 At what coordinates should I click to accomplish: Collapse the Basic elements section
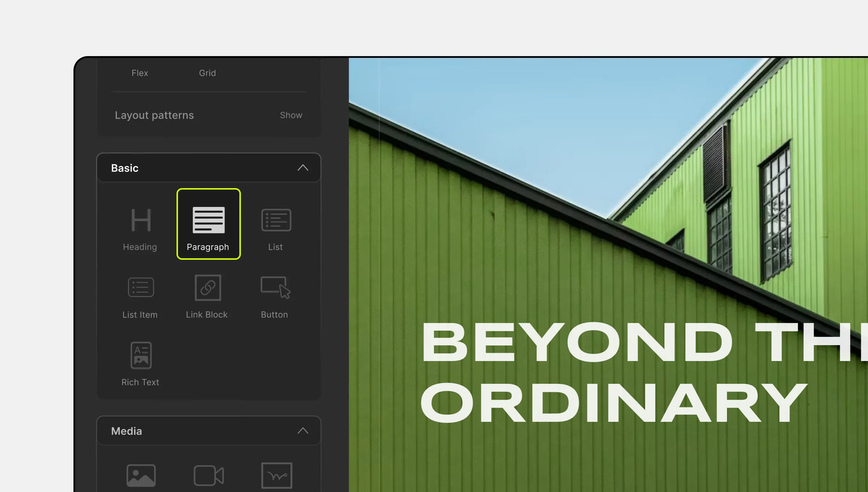(303, 168)
